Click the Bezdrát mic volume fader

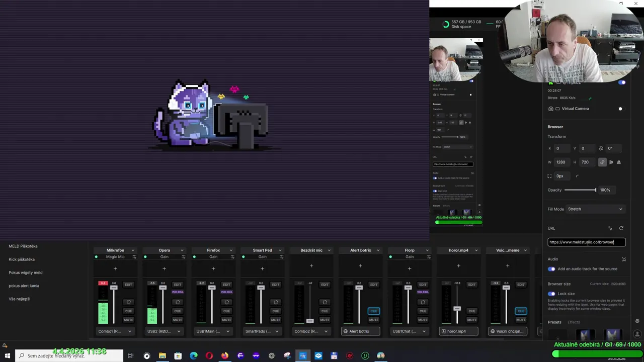[x=310, y=321]
